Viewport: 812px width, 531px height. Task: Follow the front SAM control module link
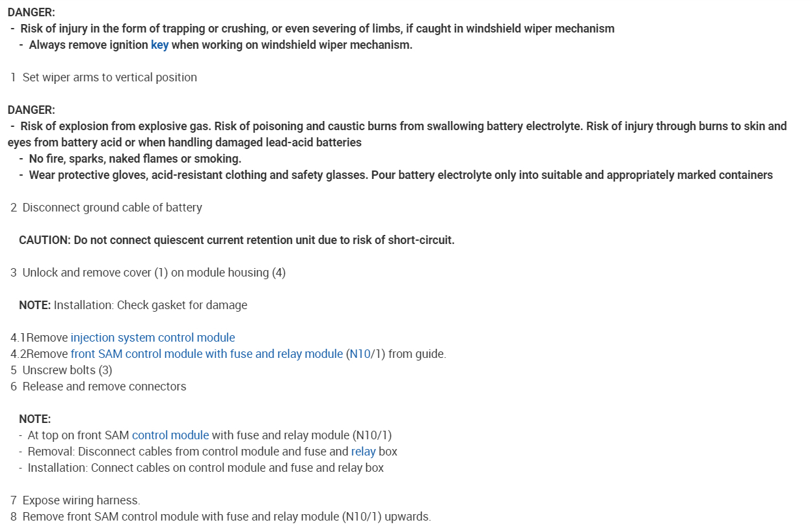pyautogui.click(x=206, y=354)
